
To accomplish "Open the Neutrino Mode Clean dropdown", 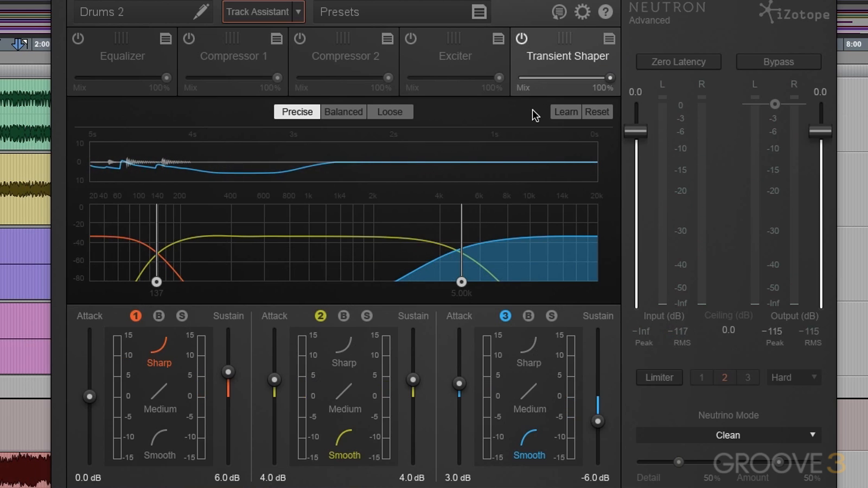I will [727, 435].
